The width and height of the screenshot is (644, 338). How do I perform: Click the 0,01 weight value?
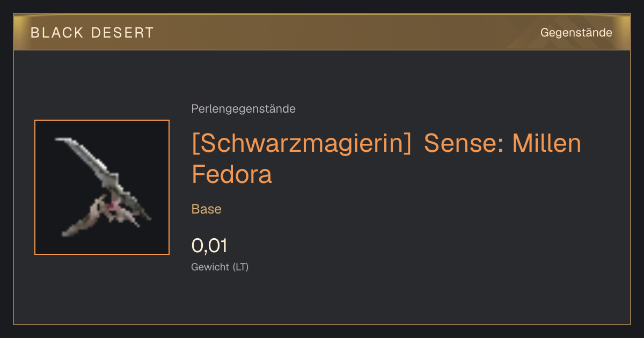[209, 246]
